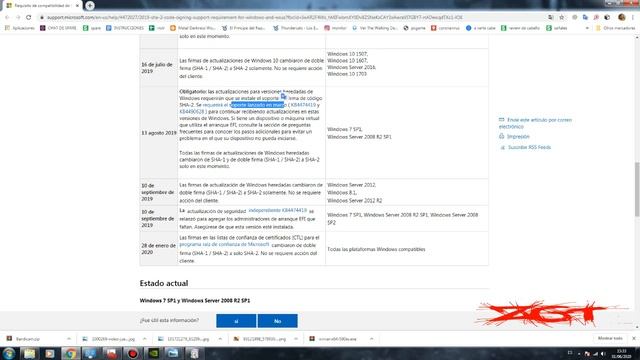640x360 pixels.
Task: Open Chrome from the taskbar
Action: 71,353
